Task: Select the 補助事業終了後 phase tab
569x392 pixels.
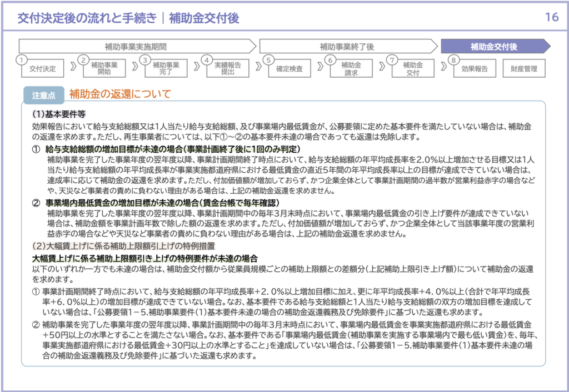Action: tap(347, 47)
